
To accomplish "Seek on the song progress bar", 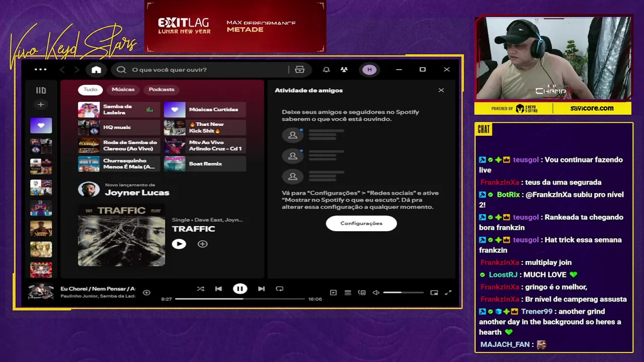I will pos(240,299).
